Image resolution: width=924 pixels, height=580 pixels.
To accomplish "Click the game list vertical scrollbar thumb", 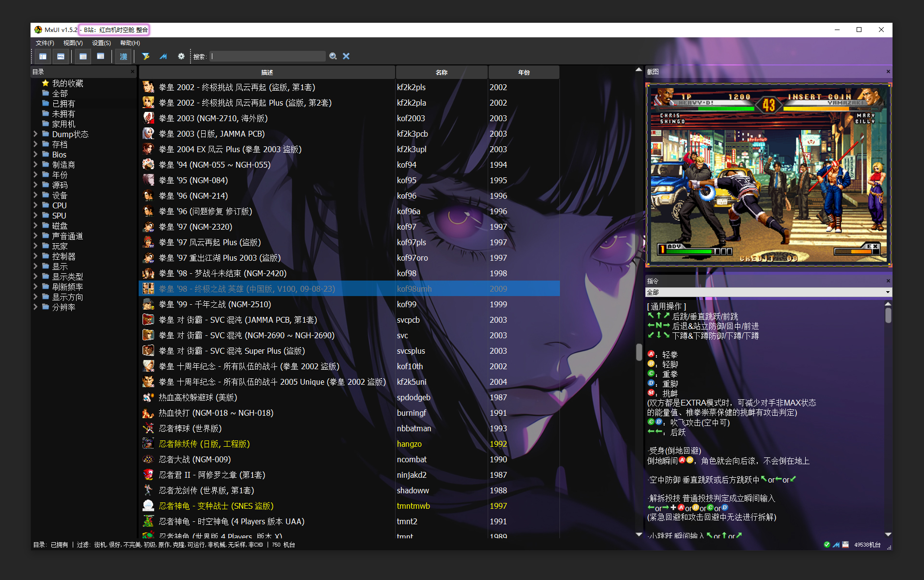I will coord(639,352).
